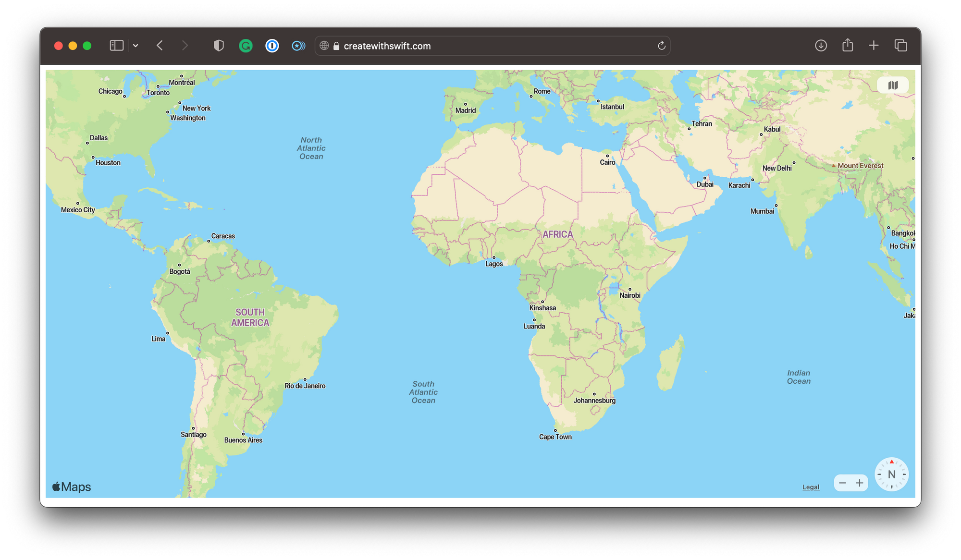Show the downloads list
The height and width of the screenshot is (560, 961).
tap(821, 46)
